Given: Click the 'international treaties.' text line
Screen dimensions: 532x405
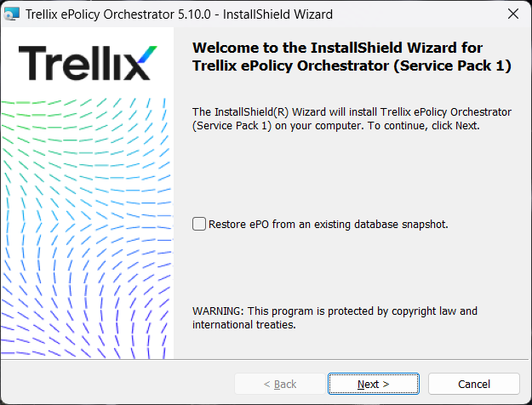Looking at the screenshot, I should (x=243, y=324).
